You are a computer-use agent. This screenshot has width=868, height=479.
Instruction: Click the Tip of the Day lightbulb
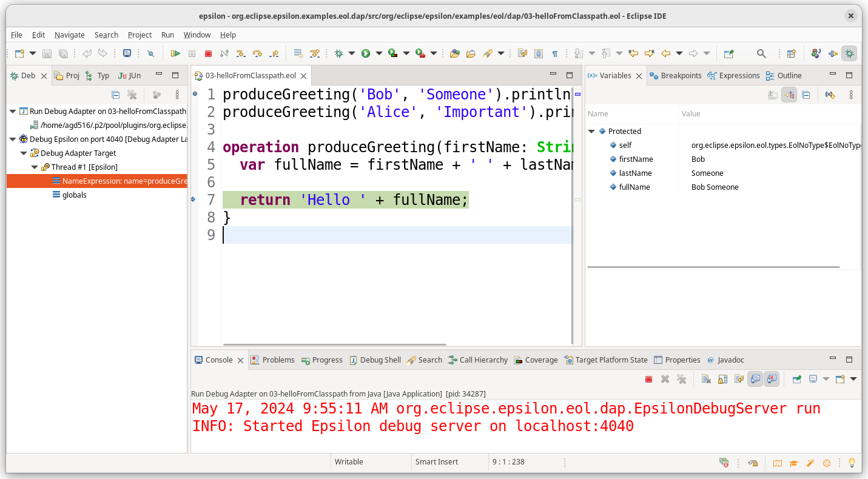(852, 463)
